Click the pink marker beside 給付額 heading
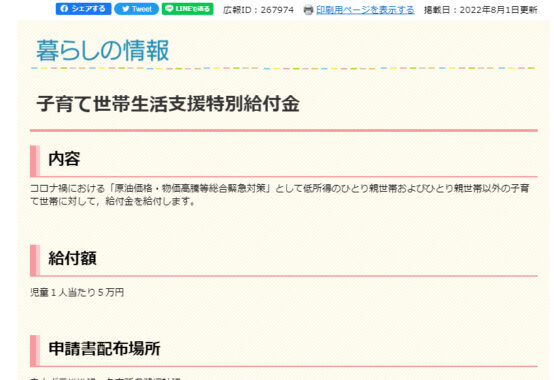The width and height of the screenshot is (554, 380). click(35, 260)
